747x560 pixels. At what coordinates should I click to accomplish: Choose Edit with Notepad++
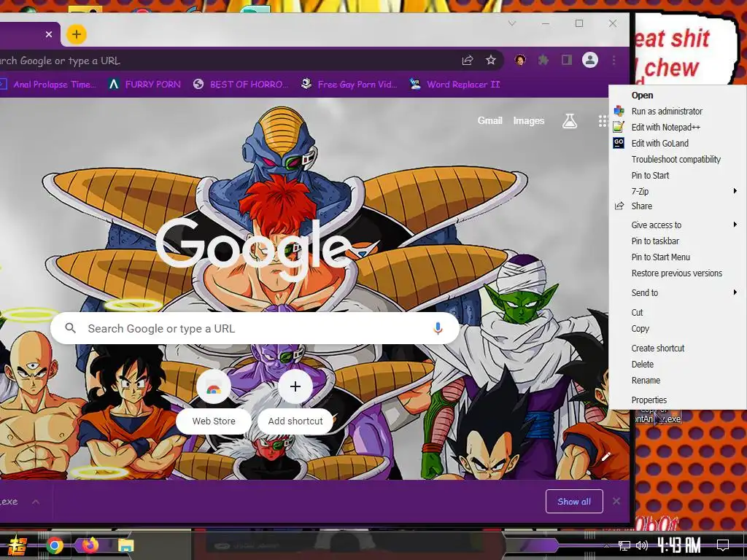pyautogui.click(x=678, y=127)
